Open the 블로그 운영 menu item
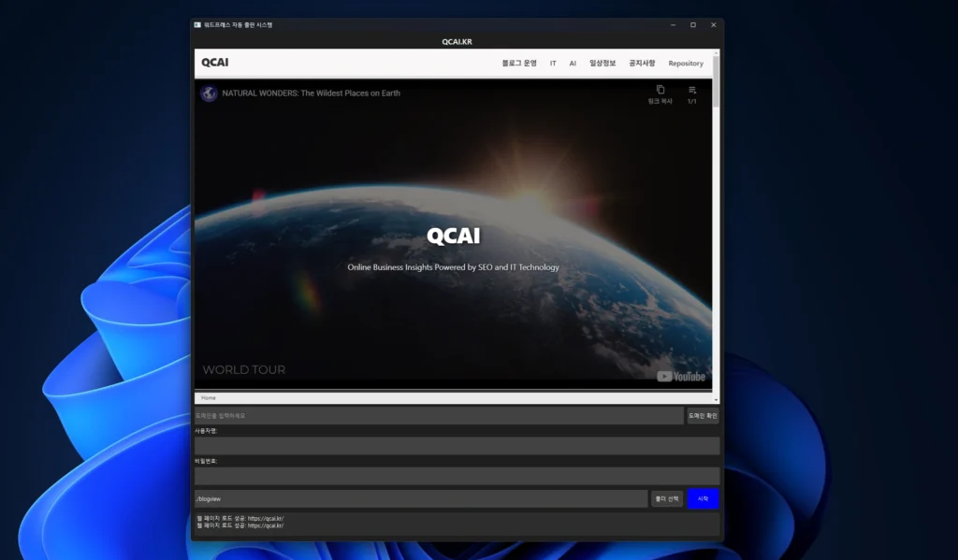 click(x=518, y=63)
